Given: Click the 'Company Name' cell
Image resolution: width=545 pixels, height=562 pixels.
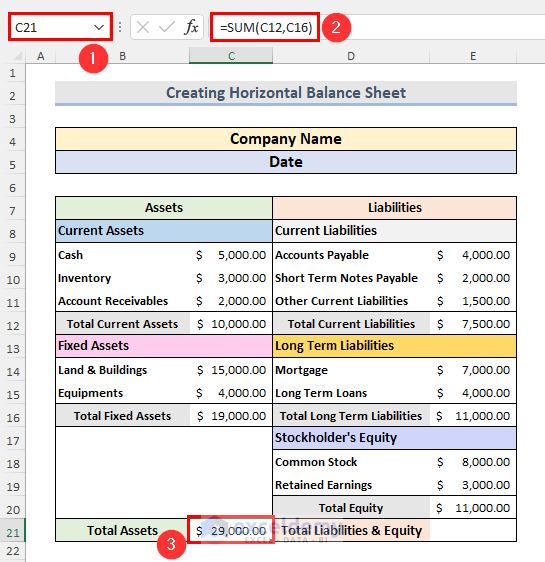Looking at the screenshot, I should 286,139.
